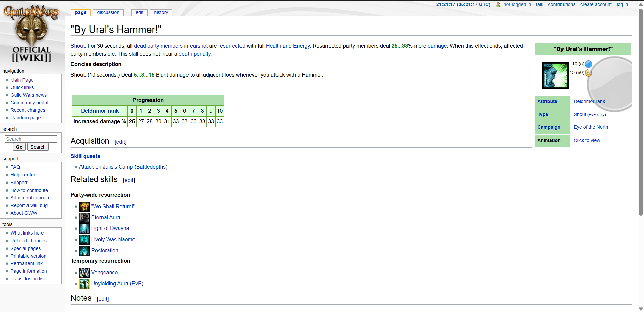Open Vengeance skill page
The height and width of the screenshot is (312, 644).
pyautogui.click(x=104, y=272)
